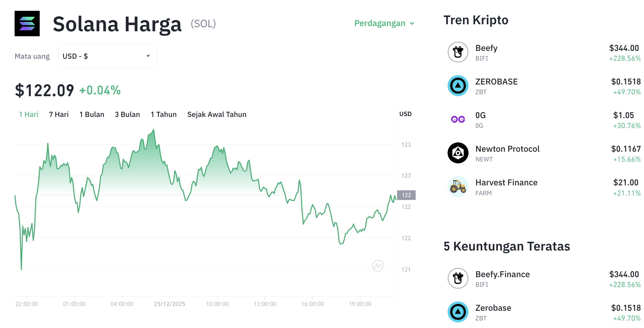Viewport: 644px width, 328px height.
Task: Click the currency dropdown arrow
Action: (x=148, y=56)
